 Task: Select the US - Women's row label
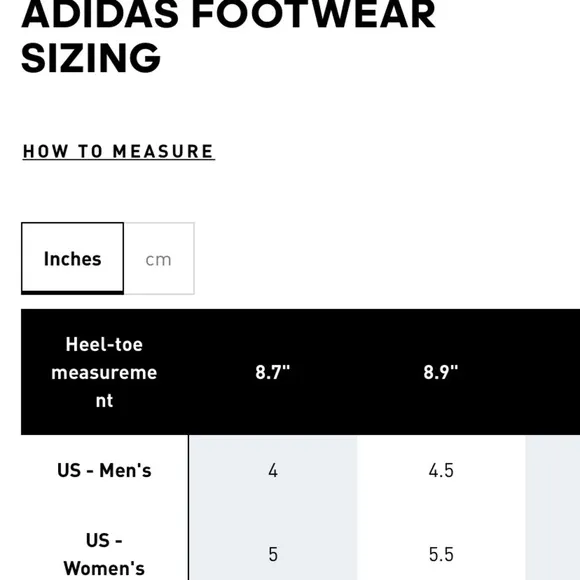(104, 554)
